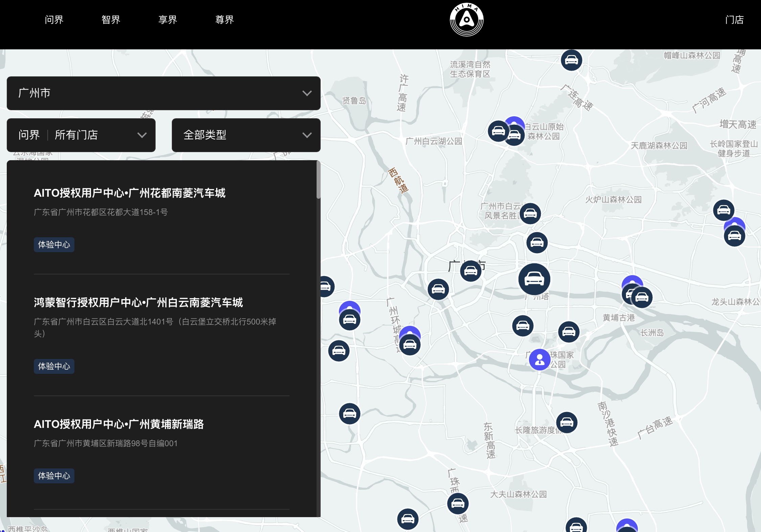Viewport: 761px width, 532px height.
Task: Click the car marker over the 广州市 label
Action: pos(471,271)
